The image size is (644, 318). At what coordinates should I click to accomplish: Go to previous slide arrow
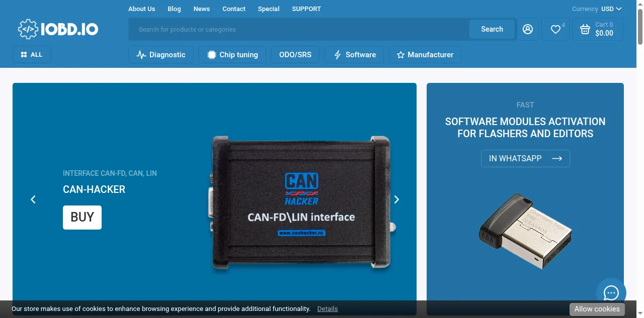(x=33, y=199)
